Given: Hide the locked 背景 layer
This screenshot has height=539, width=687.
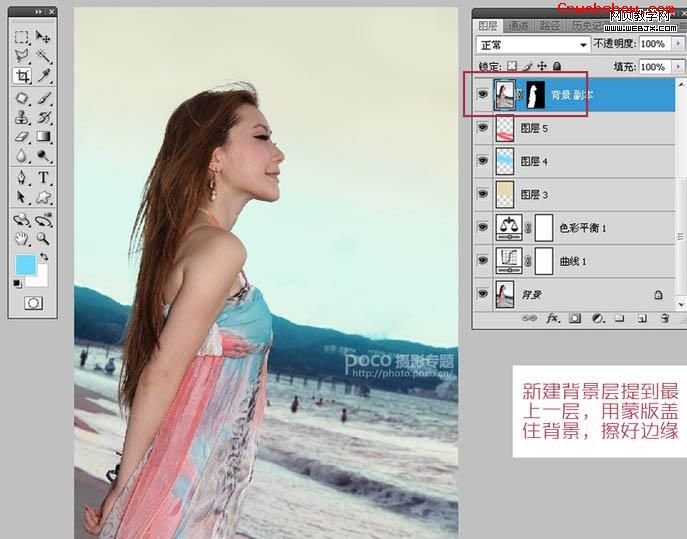Looking at the screenshot, I should [x=483, y=294].
